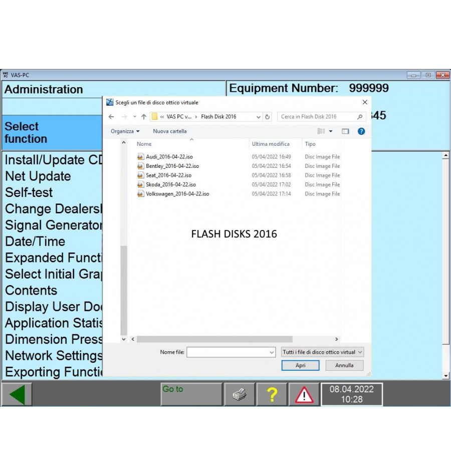Click the Apri button
The height and width of the screenshot is (476, 451).
tap(300, 365)
